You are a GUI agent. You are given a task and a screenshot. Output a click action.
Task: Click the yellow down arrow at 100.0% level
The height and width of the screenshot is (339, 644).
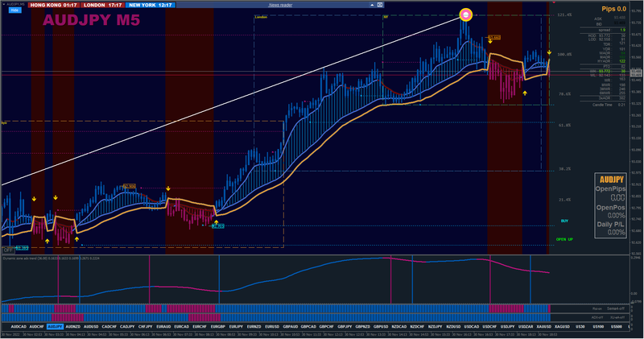(x=549, y=52)
